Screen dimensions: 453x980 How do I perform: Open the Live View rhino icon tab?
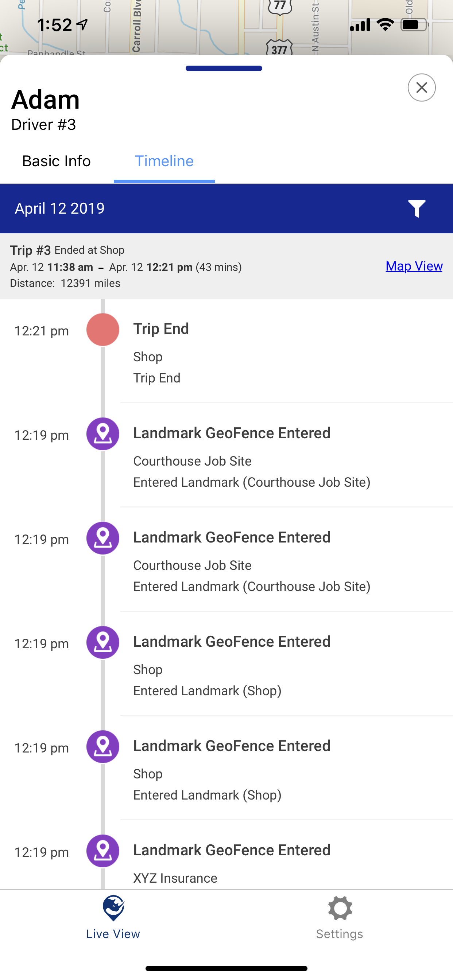(x=113, y=917)
